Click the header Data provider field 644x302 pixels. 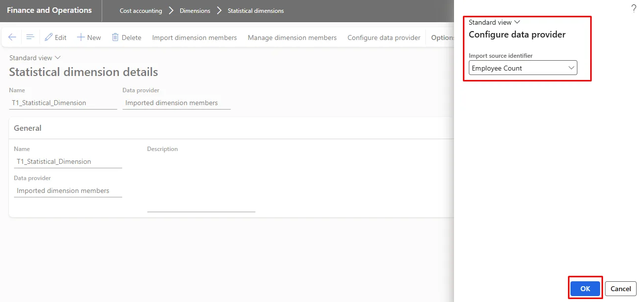tap(177, 103)
